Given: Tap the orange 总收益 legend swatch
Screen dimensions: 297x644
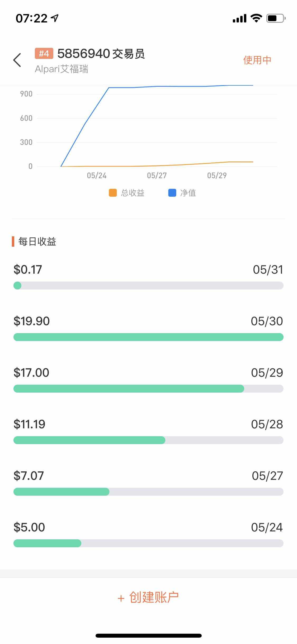Looking at the screenshot, I should coord(113,193).
